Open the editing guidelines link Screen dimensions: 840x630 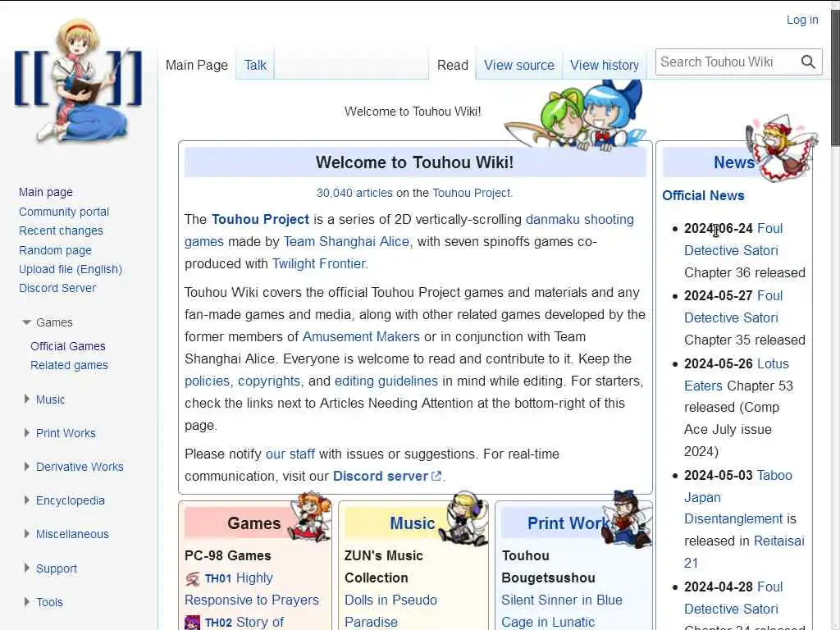386,381
